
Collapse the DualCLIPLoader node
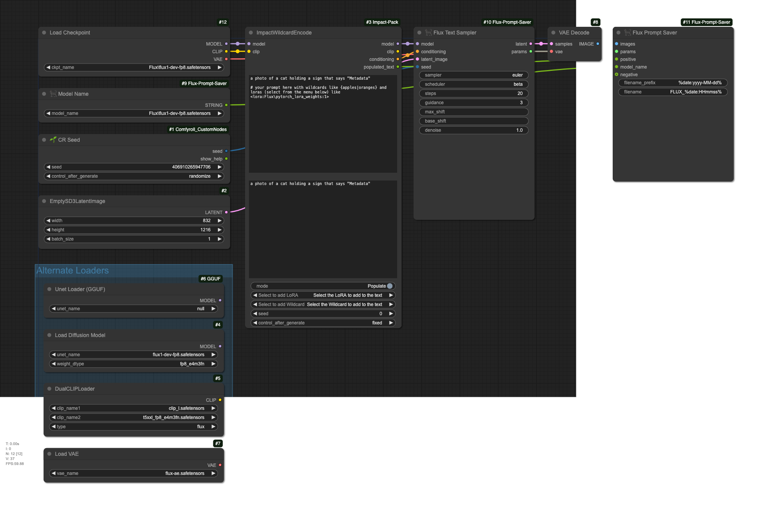coord(49,389)
